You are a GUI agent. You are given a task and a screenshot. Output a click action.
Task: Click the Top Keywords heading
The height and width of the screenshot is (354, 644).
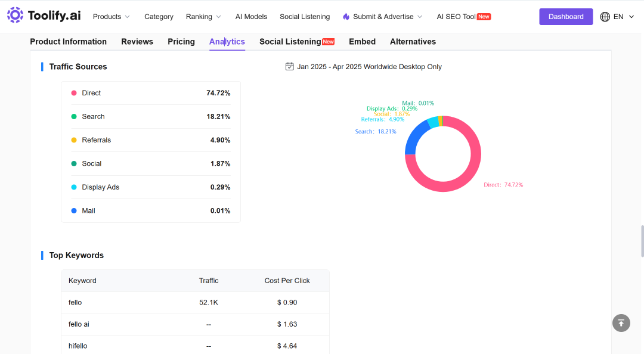76,255
